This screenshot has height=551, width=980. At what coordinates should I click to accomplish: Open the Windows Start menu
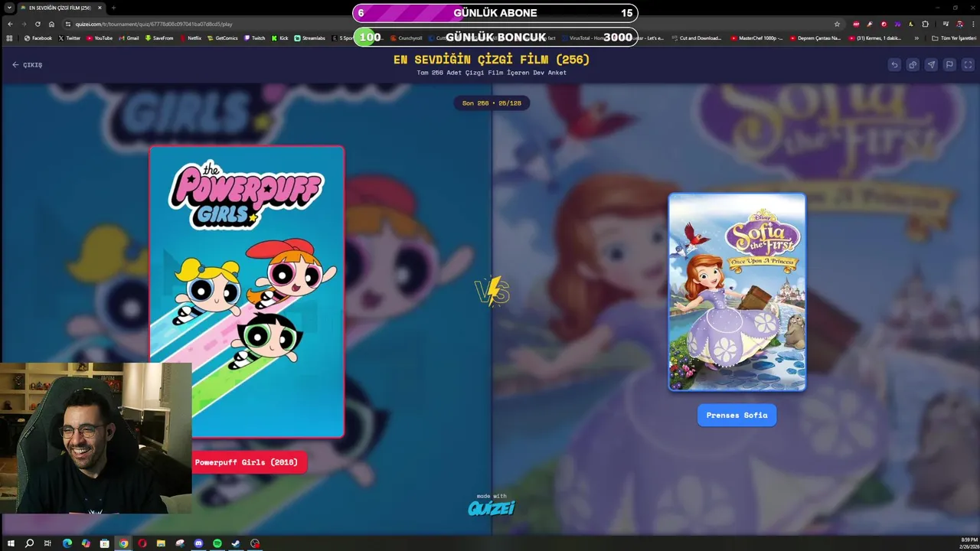pyautogui.click(x=11, y=543)
